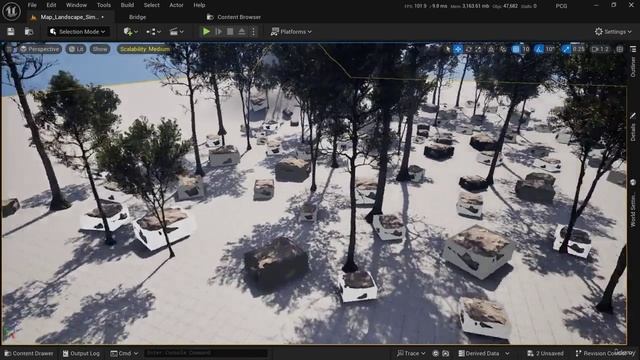Screen dimensions: 640x360
Task: Open the World Settings side panel tab
Action: pos(633,204)
